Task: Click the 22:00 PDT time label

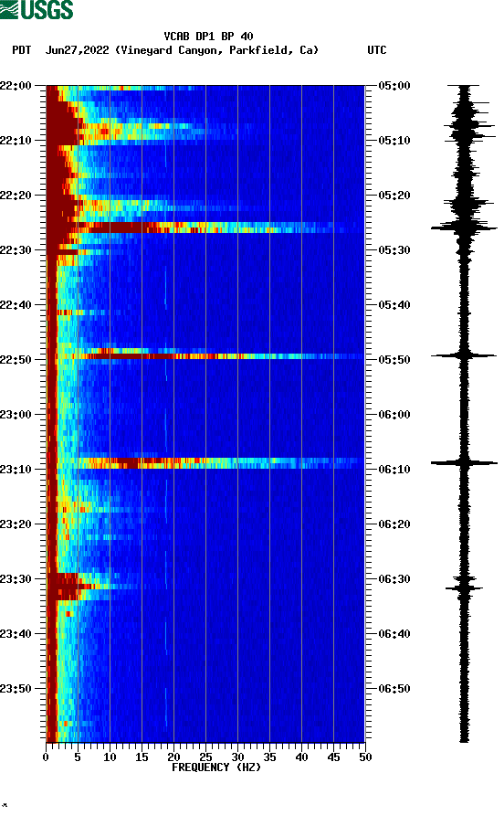Action: (x=16, y=86)
